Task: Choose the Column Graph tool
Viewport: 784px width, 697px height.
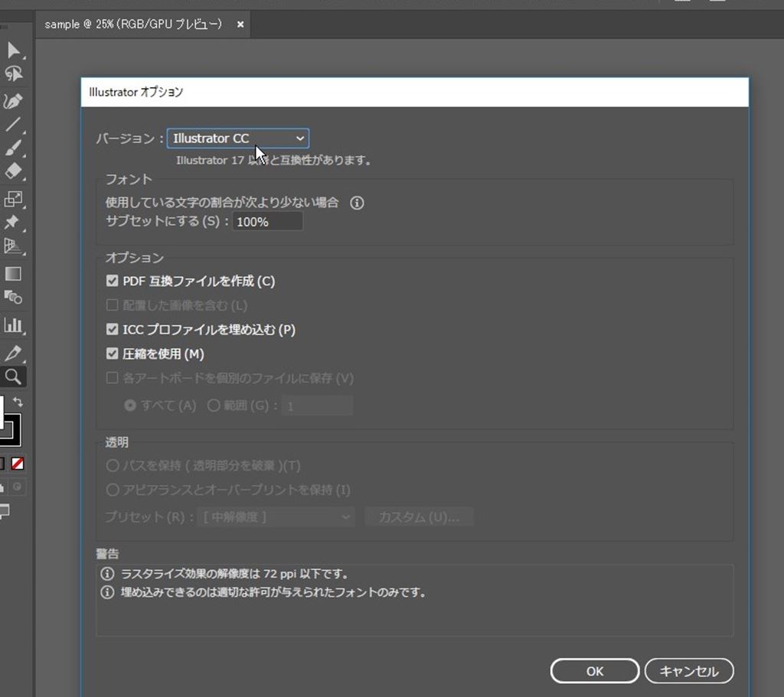Action: coord(13,325)
